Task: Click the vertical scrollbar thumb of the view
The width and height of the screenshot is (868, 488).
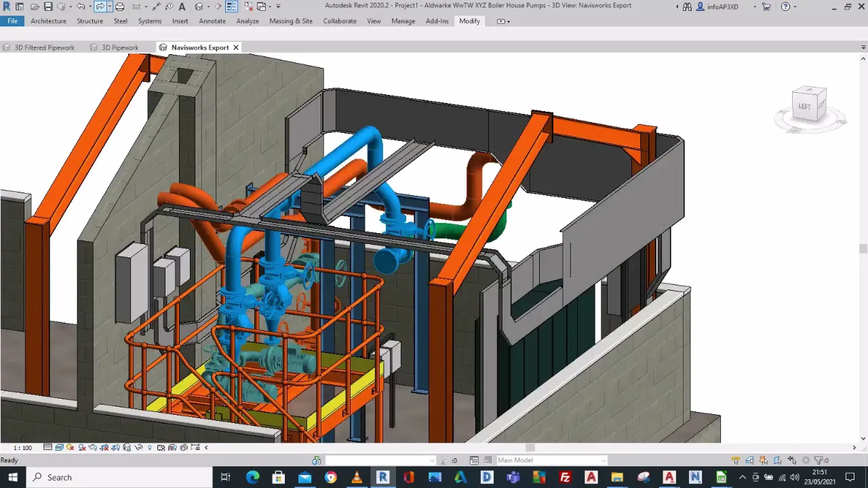Action: (863, 249)
